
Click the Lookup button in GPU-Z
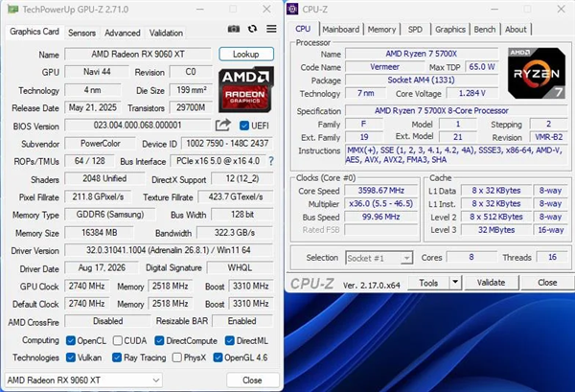coord(246,55)
